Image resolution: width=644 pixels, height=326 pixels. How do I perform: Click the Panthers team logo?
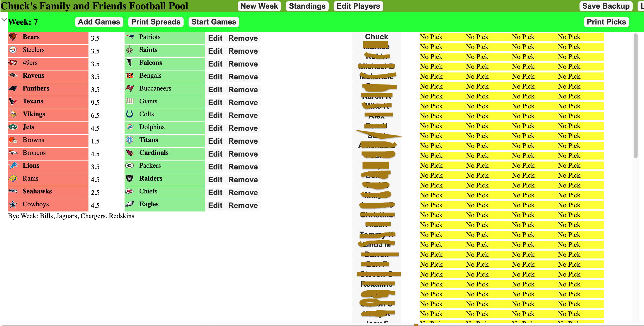13,88
